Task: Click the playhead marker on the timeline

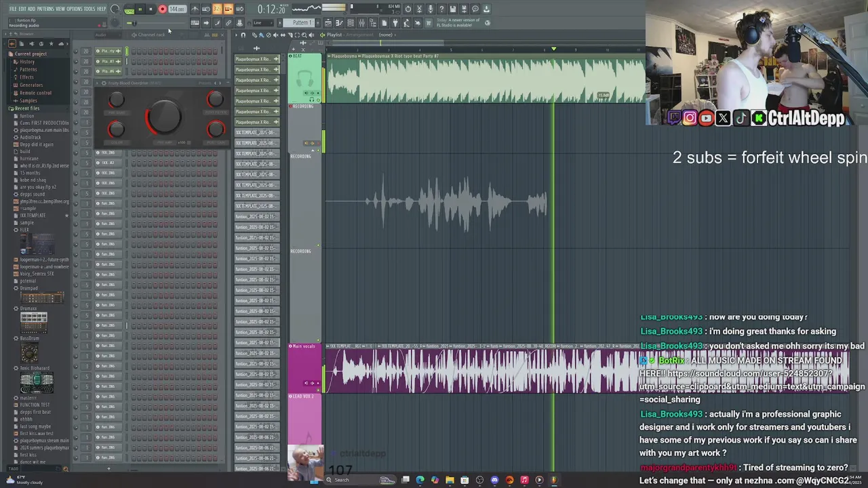Action: [553, 49]
